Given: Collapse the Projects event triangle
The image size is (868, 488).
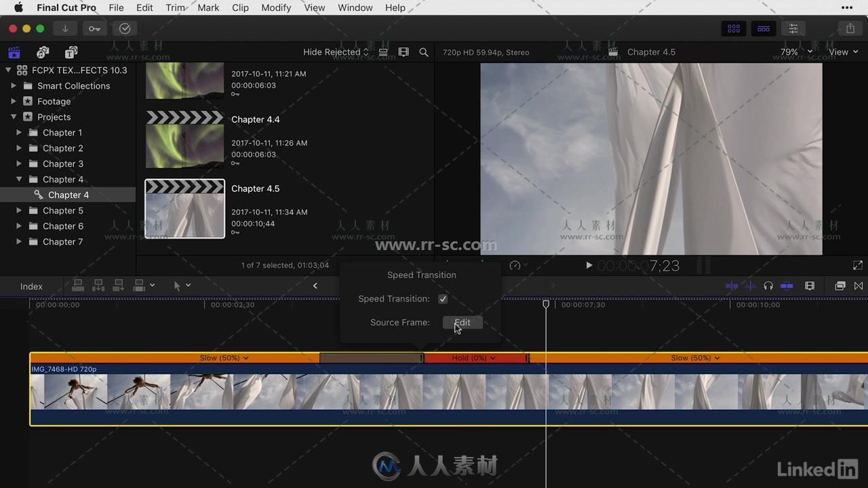Looking at the screenshot, I should [x=14, y=117].
